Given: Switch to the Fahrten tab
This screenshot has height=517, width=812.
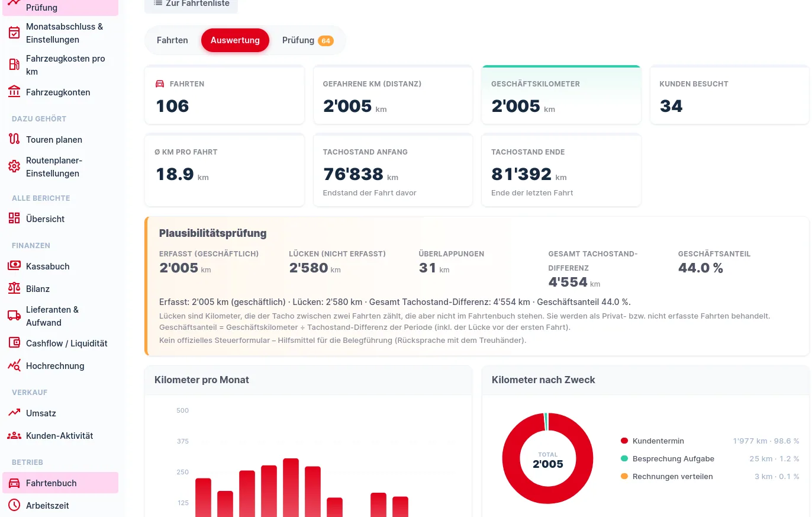Looking at the screenshot, I should pyautogui.click(x=172, y=40).
